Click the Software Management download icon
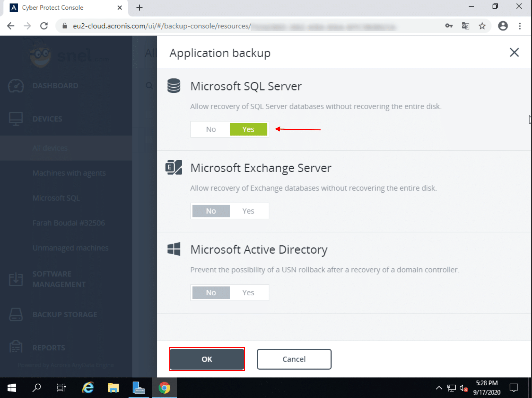Screen dimensions: 532x398 [x=16, y=279]
